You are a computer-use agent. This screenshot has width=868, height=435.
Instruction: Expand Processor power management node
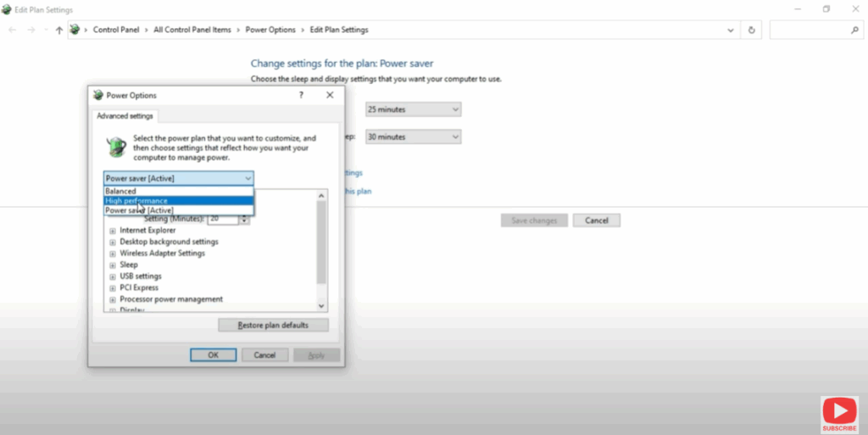[113, 299]
